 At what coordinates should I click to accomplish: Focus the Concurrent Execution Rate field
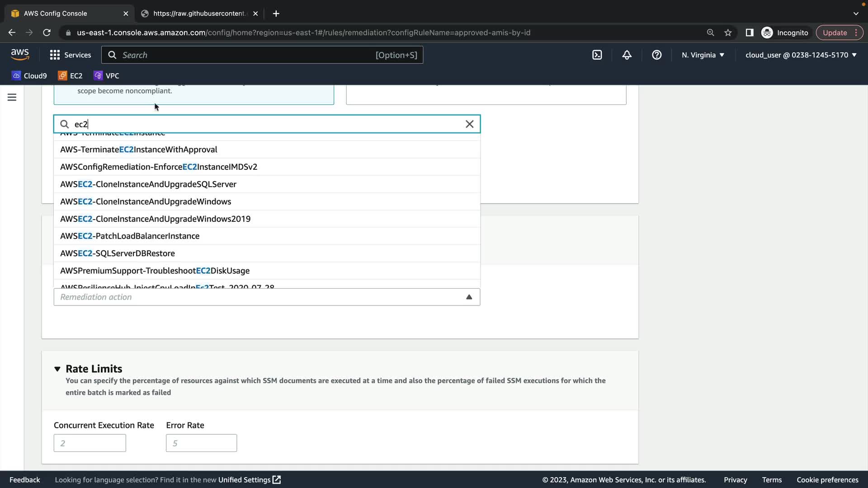pyautogui.click(x=90, y=443)
